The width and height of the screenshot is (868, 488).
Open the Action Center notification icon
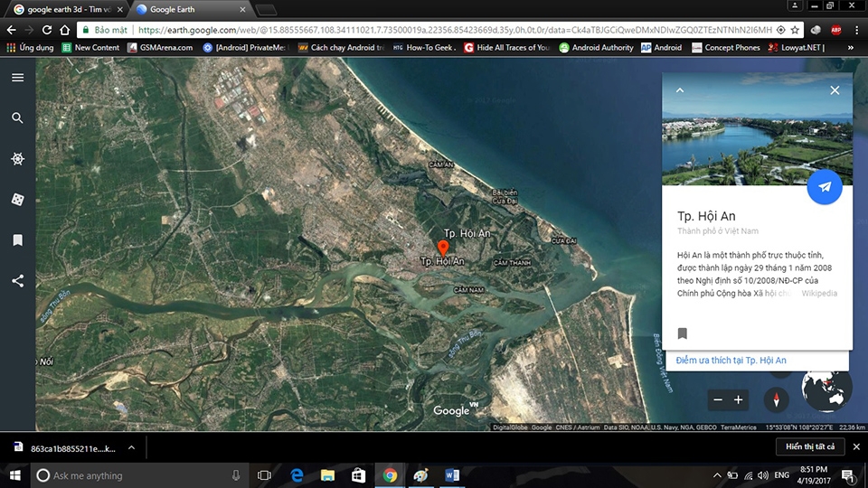[x=847, y=475]
